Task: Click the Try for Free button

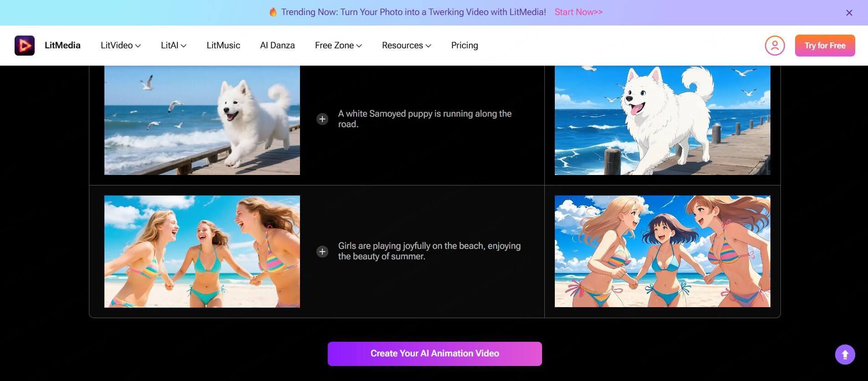Action: [825, 46]
